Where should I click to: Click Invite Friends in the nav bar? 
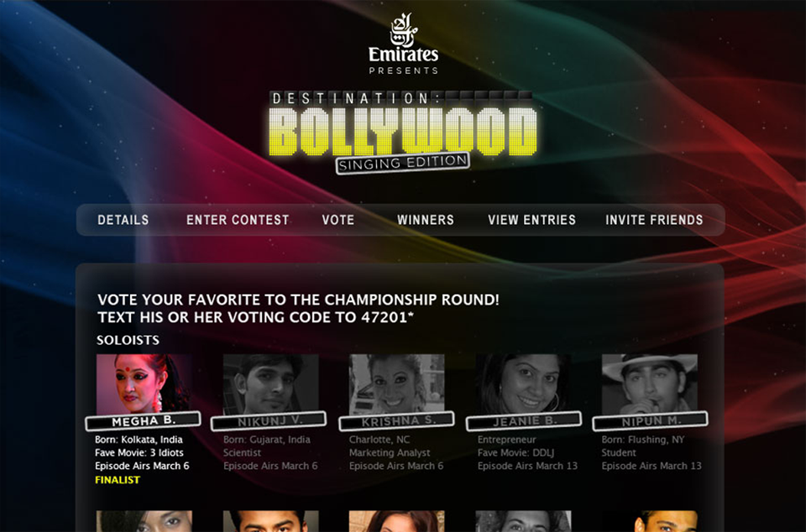coord(654,220)
